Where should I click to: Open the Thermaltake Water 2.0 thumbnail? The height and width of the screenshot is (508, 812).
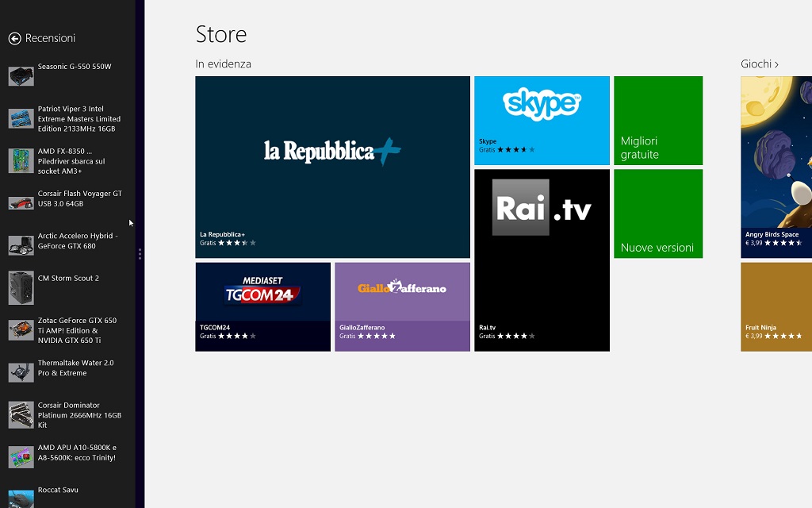point(21,372)
